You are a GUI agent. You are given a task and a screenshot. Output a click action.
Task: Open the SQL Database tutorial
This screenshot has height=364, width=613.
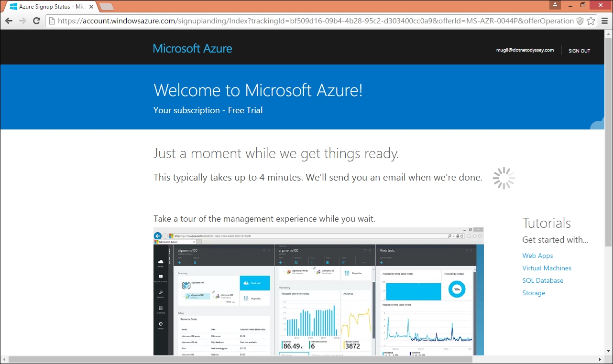(x=543, y=280)
